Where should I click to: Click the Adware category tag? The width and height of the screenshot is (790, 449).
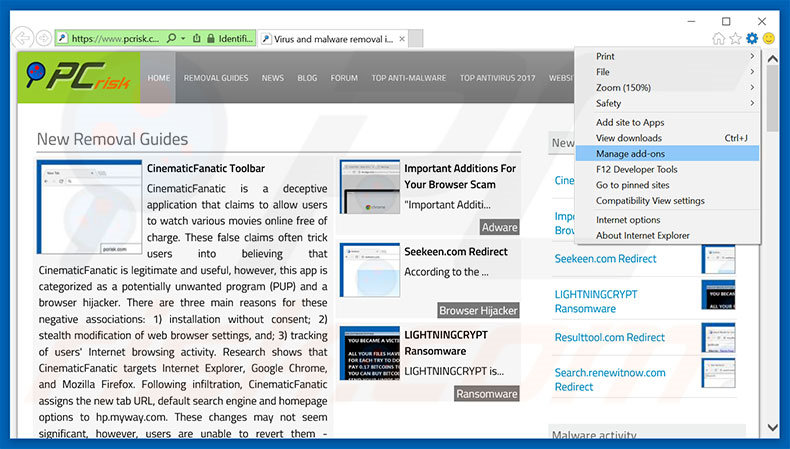tap(499, 227)
